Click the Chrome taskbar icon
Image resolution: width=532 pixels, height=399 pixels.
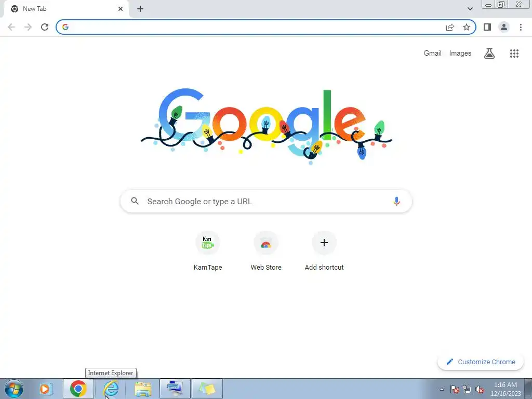[x=78, y=389]
